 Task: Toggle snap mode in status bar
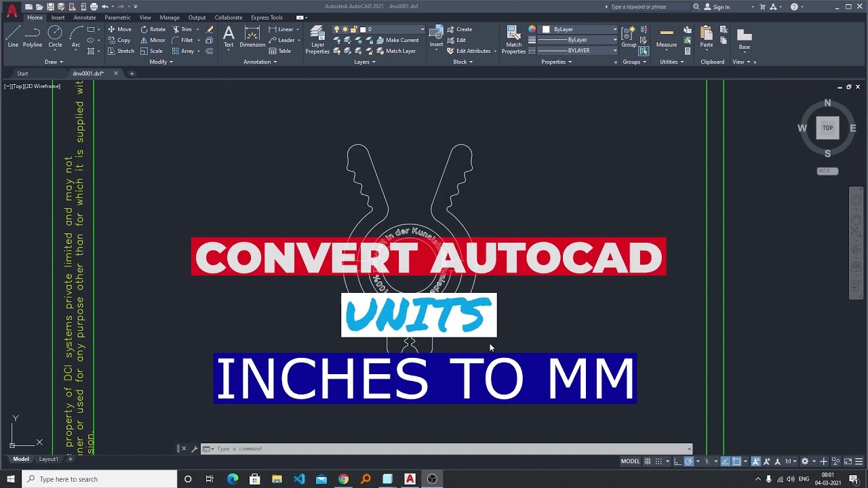pyautogui.click(x=658, y=461)
